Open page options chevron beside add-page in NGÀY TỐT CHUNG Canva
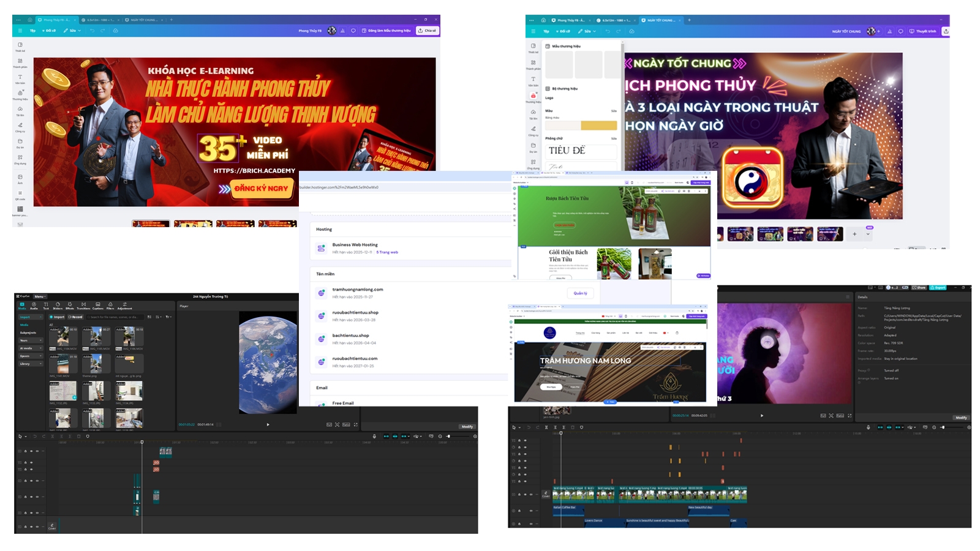Screen dimensions: 980x551 click(x=868, y=234)
